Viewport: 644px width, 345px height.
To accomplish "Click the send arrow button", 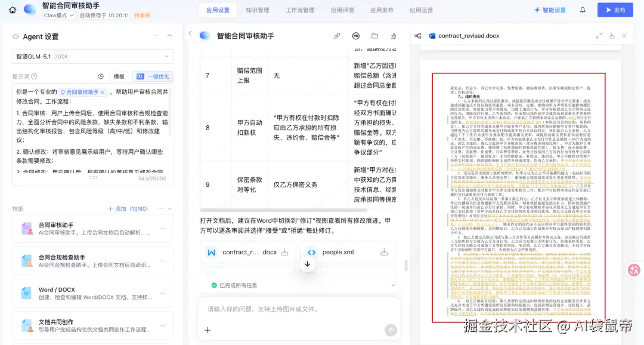I will point(391,330).
